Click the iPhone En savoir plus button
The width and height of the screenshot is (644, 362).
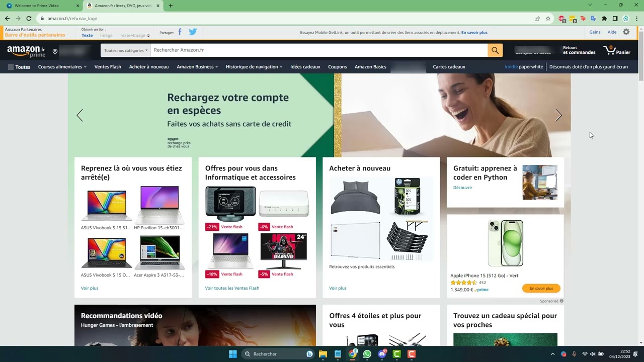[x=541, y=289]
